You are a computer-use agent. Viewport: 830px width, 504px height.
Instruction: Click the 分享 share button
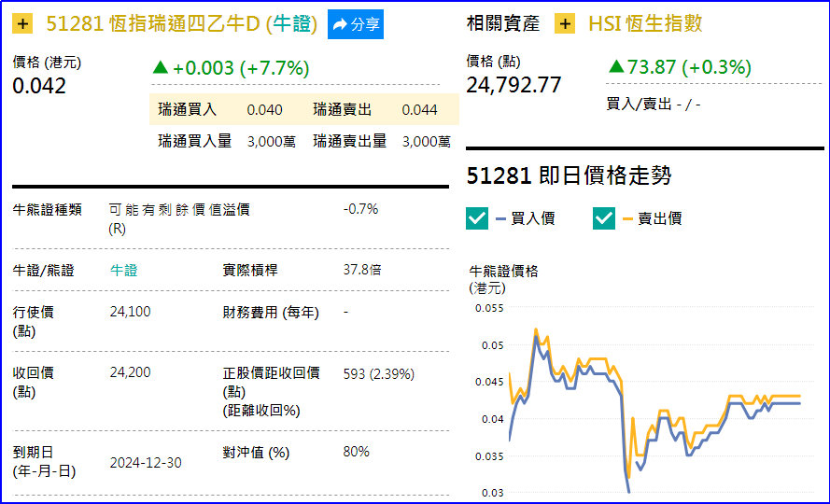click(x=356, y=24)
